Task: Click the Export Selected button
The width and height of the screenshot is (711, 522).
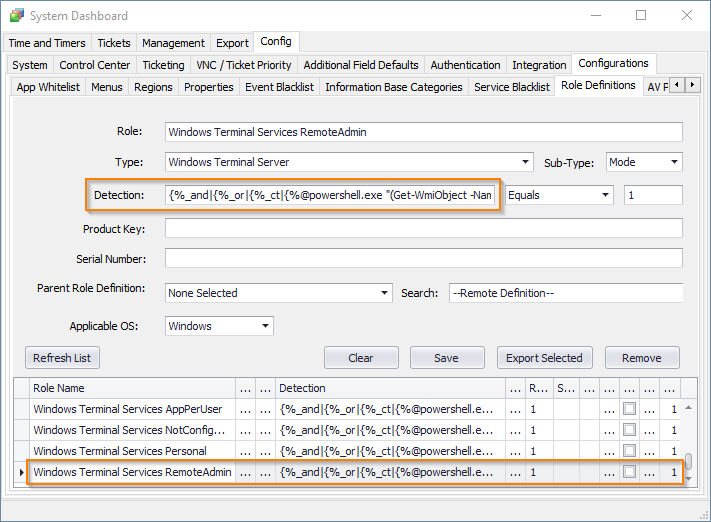Action: click(x=544, y=358)
